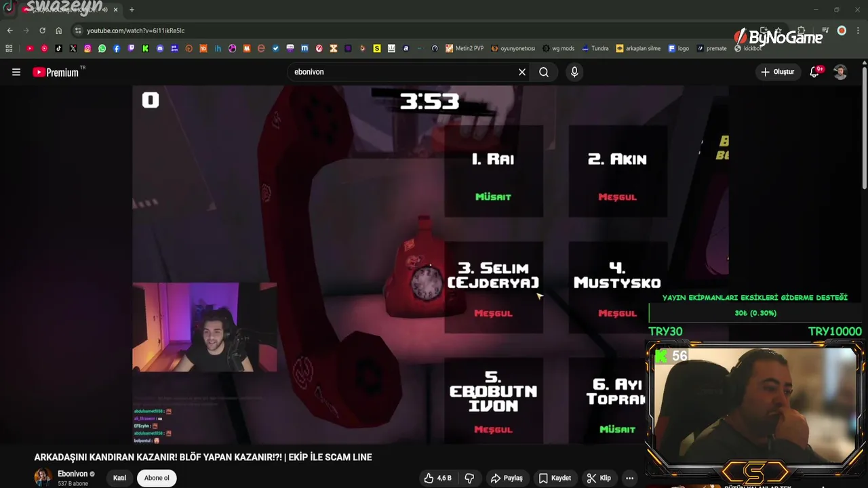Select the address bar URL
The width and height of the screenshot is (868, 488).
[136, 30]
